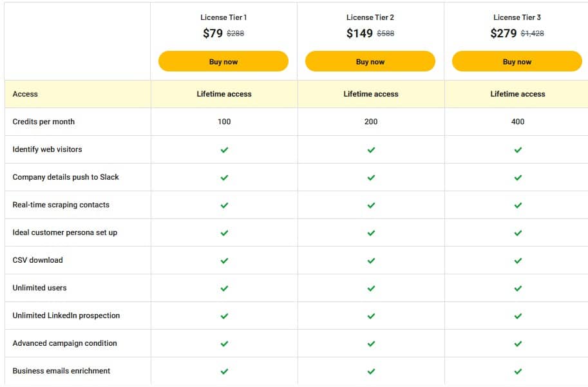
Task: Click Buy now for License Tier 3
Action: (x=517, y=61)
